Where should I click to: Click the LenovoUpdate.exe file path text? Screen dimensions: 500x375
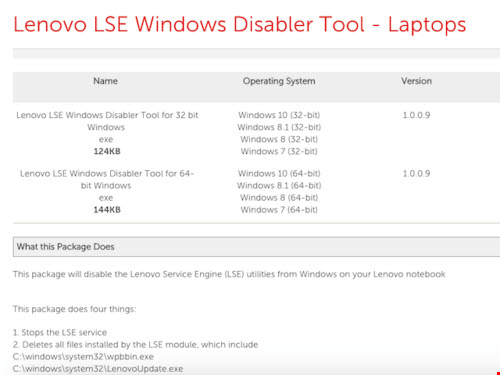pos(98,369)
